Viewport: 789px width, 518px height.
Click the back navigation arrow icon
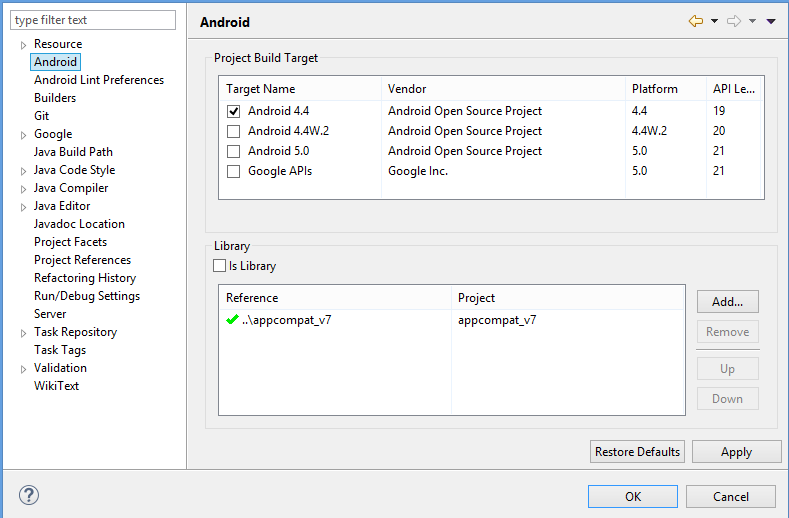pyautogui.click(x=696, y=21)
